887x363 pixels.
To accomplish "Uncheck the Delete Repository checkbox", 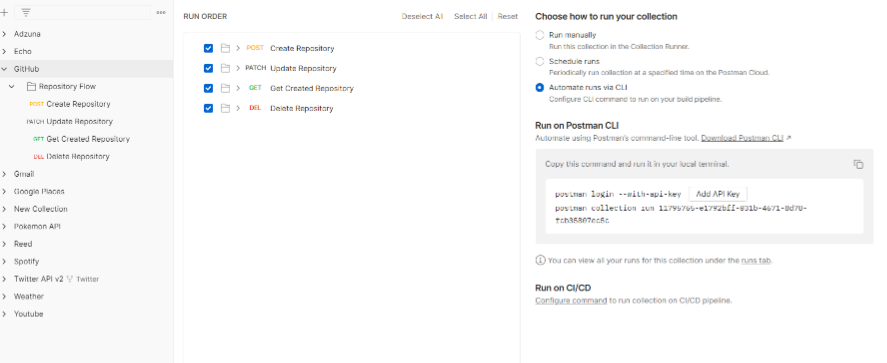I will tap(208, 108).
